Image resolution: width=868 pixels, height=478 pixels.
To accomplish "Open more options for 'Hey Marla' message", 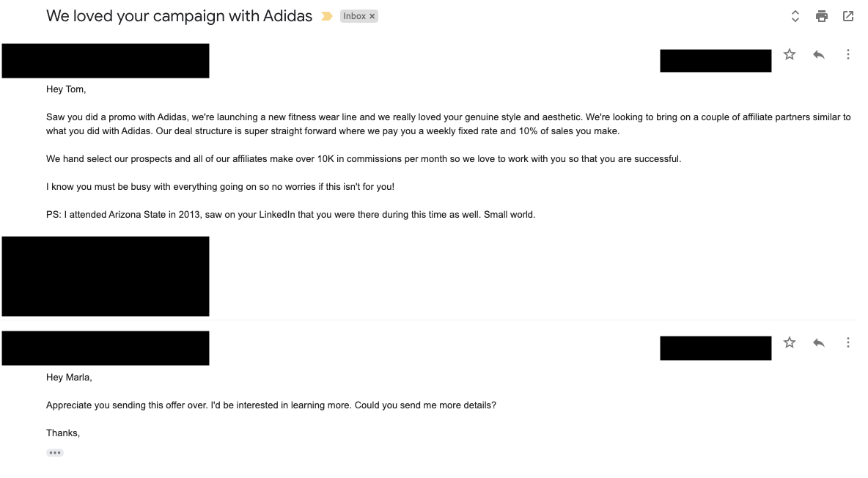I will point(847,342).
